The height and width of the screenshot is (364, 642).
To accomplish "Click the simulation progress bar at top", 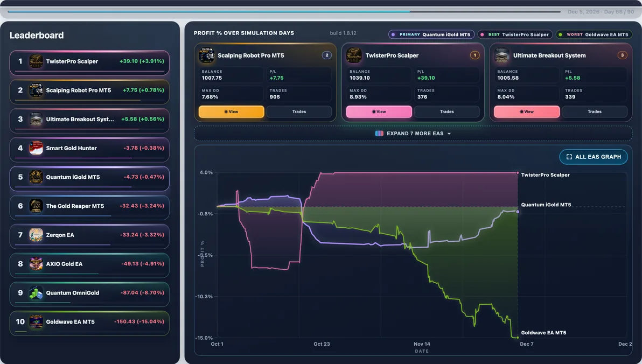I will [284, 11].
